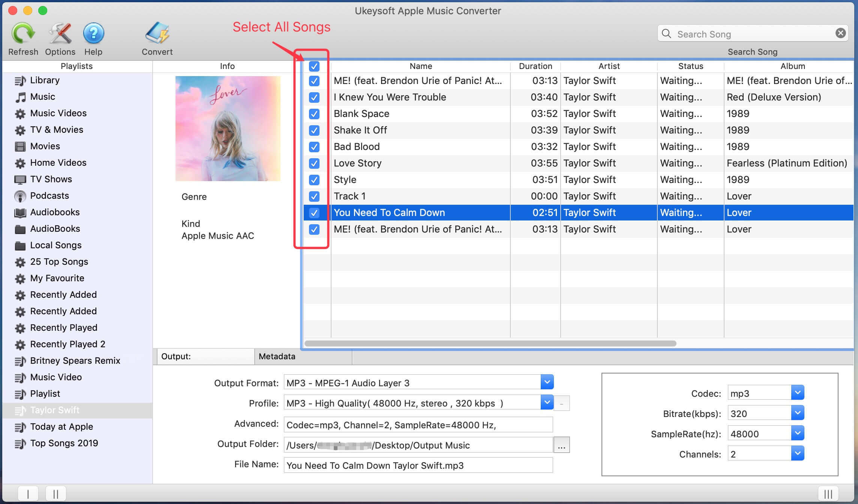Open Options settings panel

point(60,38)
